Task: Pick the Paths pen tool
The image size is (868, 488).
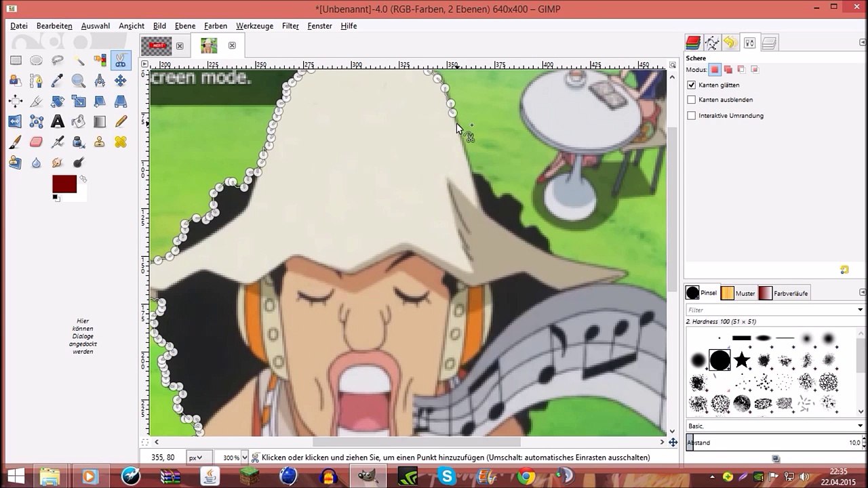Action: click(x=37, y=81)
